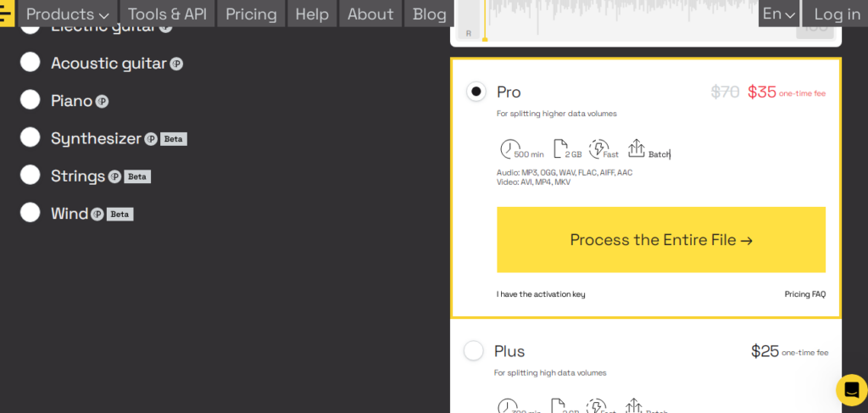Click the 2 GB file icon in Pro plan

coord(560,149)
